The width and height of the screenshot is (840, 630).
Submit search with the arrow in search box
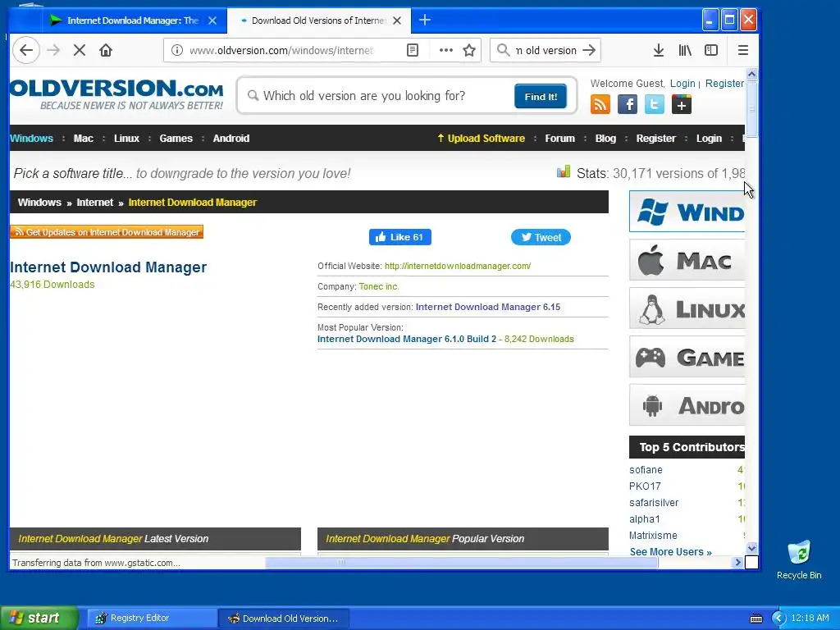(589, 50)
